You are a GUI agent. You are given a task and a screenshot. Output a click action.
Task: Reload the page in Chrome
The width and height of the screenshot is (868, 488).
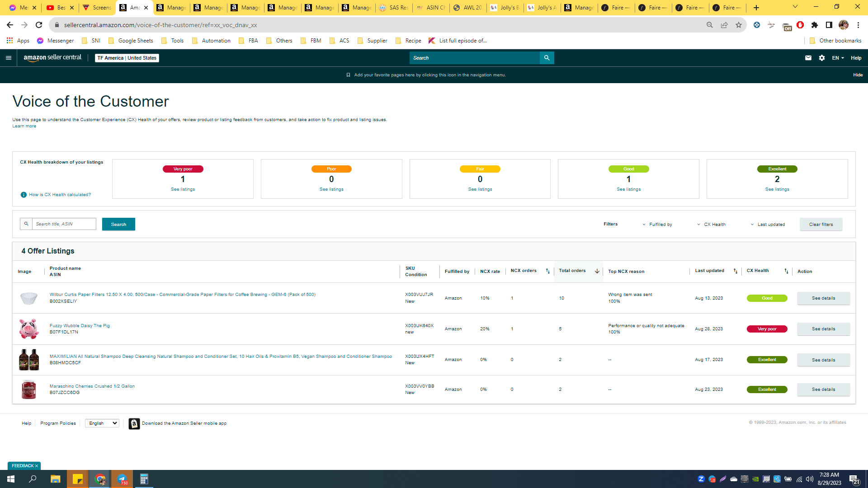pyautogui.click(x=39, y=25)
